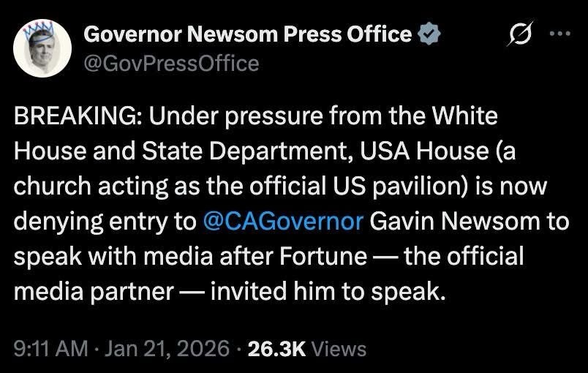
Task: Open Governor Newsom Press Office profile name
Action: pos(248,34)
